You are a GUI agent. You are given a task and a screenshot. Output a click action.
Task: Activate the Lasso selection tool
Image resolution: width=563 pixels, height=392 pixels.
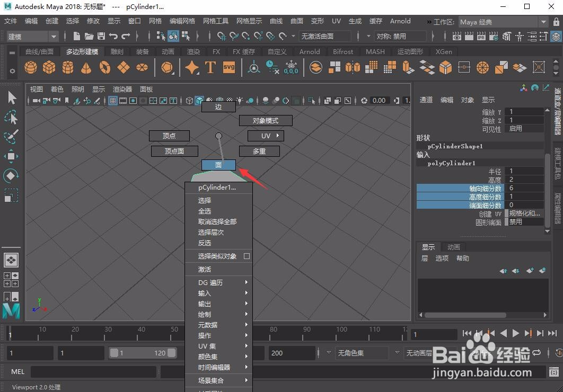point(11,117)
